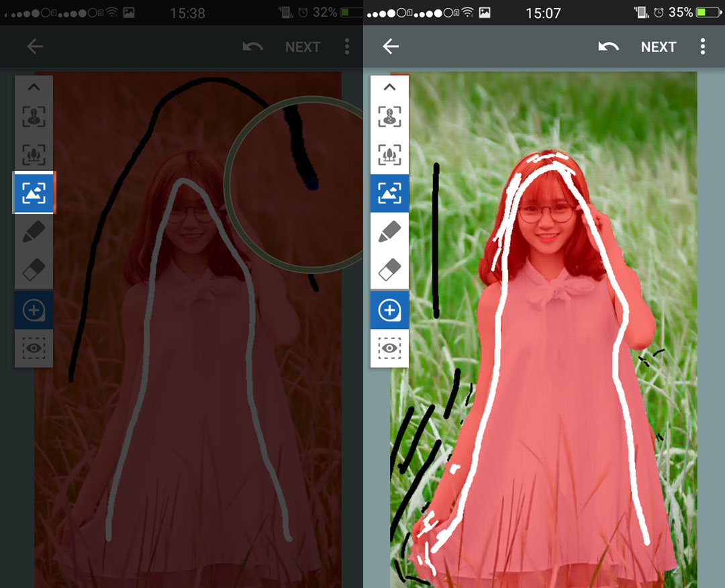This screenshot has height=588, width=725.
Task: Toggle the zoom plus button in the right toolbar
Action: (389, 309)
